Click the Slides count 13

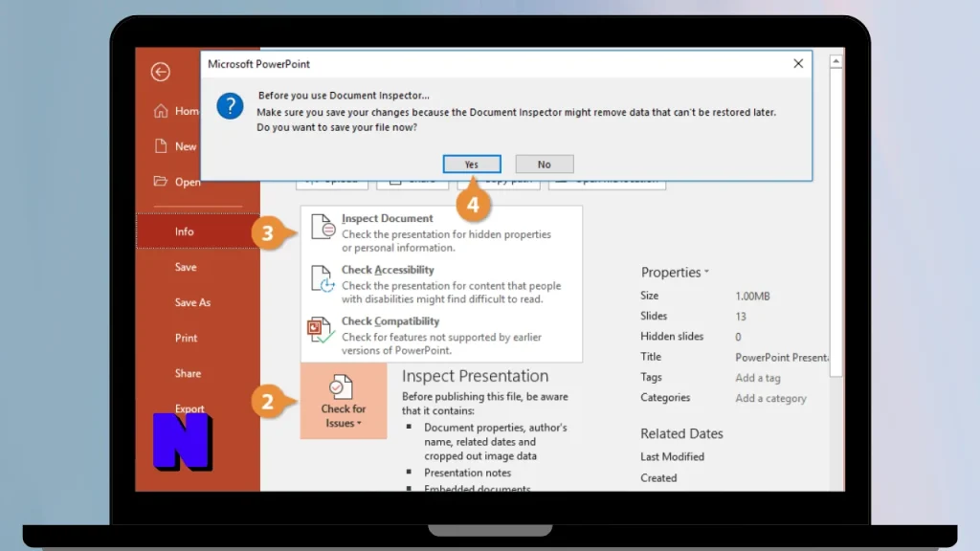[x=741, y=316]
